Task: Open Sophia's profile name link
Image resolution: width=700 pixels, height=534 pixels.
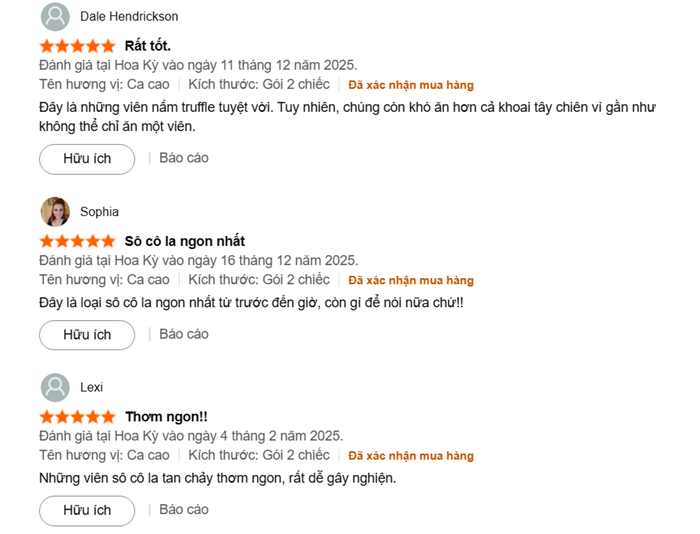Action: click(99, 212)
